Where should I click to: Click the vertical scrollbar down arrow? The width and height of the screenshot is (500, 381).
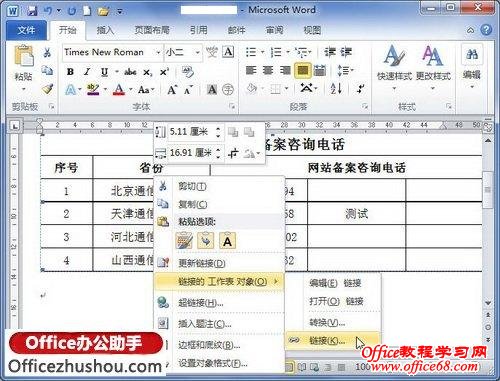point(488,303)
